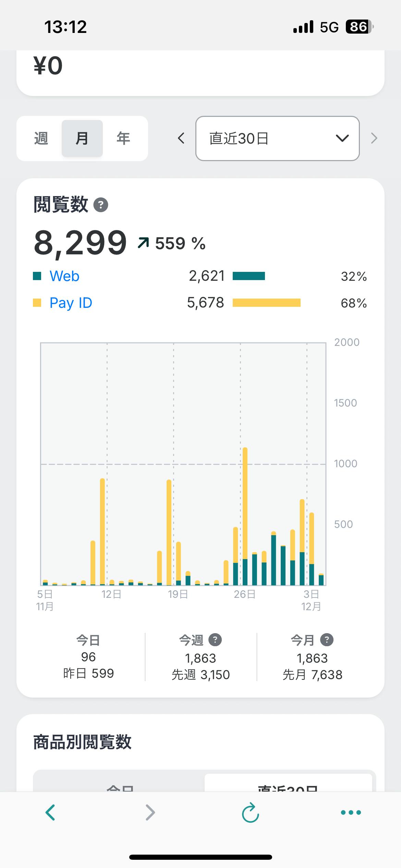The width and height of the screenshot is (401, 868).
Task: Tap the help icon next to 今週
Action: point(215,640)
